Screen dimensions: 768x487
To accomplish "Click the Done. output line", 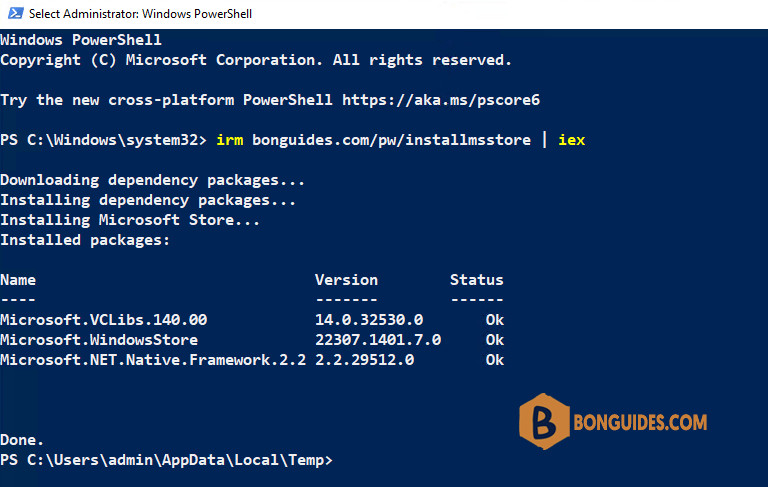I will pos(22,440).
